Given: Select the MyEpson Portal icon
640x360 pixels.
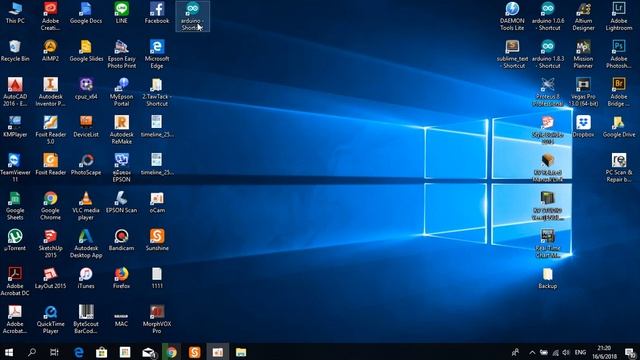Looking at the screenshot, I should click(121, 92).
